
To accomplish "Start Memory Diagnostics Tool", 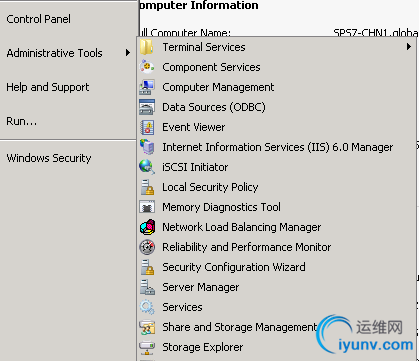I will point(221,207).
